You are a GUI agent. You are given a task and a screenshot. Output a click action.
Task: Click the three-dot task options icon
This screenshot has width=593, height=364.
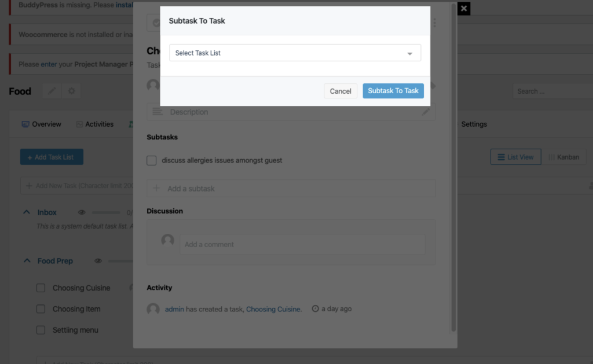pyautogui.click(x=434, y=23)
